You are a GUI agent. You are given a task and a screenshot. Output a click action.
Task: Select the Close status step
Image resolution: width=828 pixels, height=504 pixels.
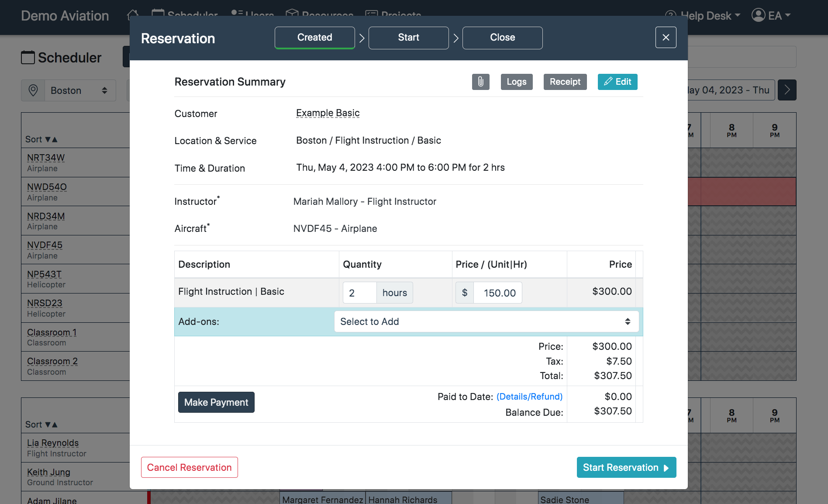(x=502, y=38)
